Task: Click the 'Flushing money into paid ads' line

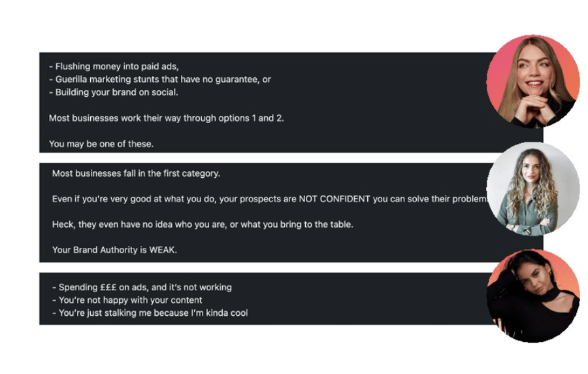Action: (114, 67)
